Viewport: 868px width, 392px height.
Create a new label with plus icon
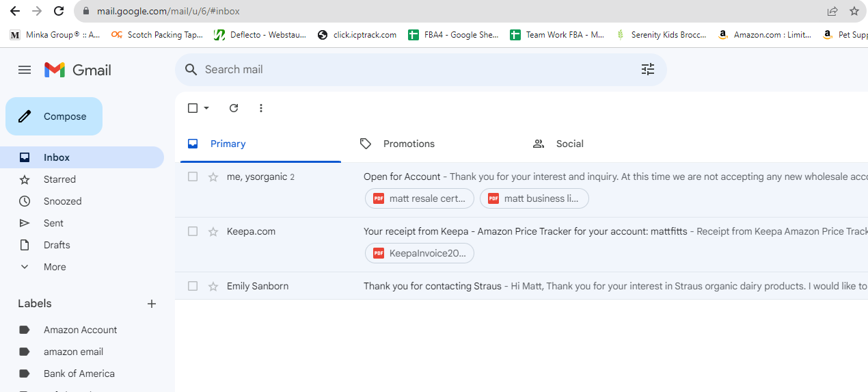(x=152, y=304)
